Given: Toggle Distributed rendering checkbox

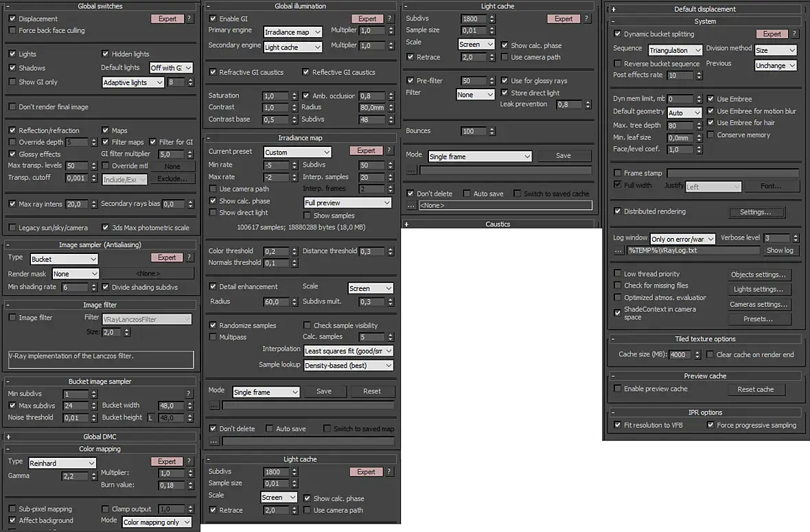Looking at the screenshot, I should click(617, 211).
